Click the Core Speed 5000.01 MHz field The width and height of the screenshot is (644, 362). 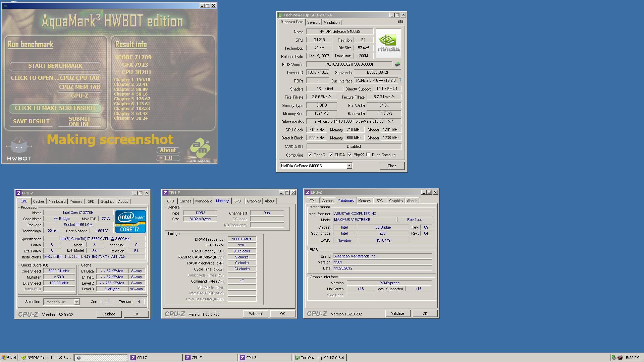click(x=59, y=271)
